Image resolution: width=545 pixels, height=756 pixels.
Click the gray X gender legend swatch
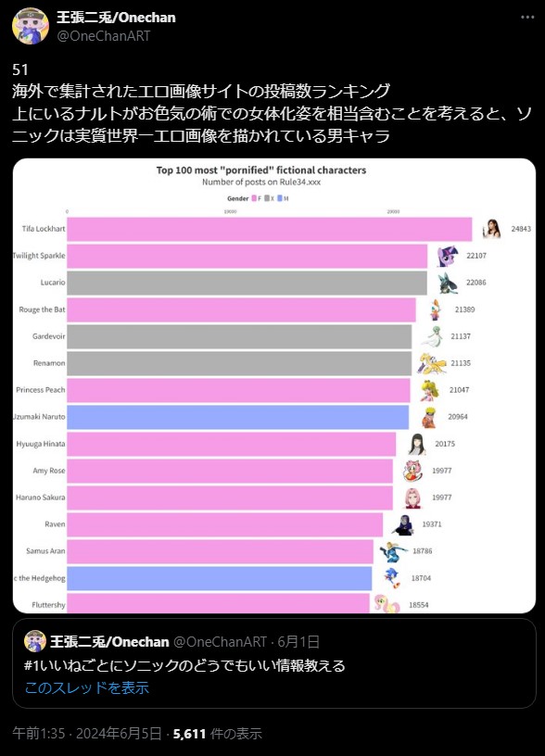(x=267, y=198)
